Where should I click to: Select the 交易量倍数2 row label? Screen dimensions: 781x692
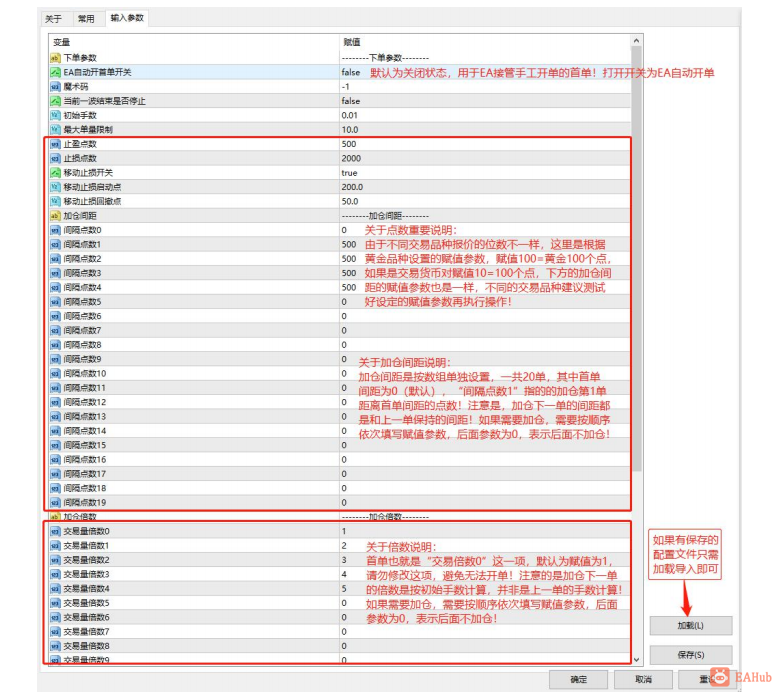pyautogui.click(x=86, y=560)
